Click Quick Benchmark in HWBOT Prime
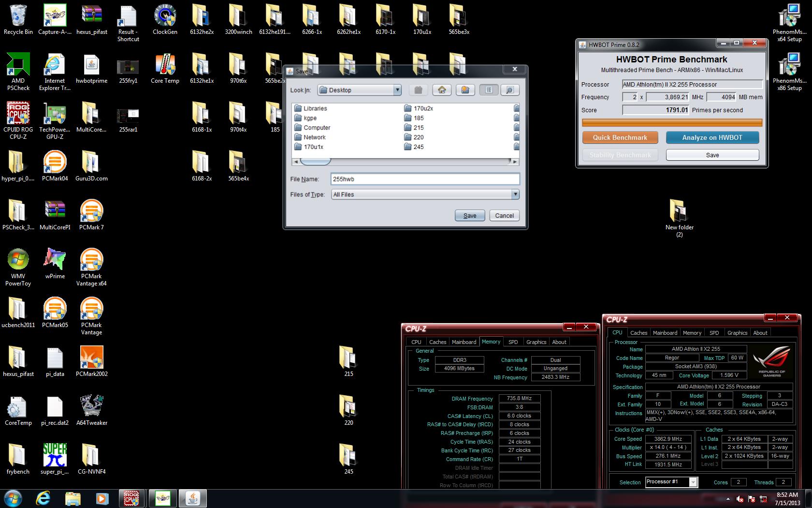Screen dimensions: 812x508 (x=620, y=137)
